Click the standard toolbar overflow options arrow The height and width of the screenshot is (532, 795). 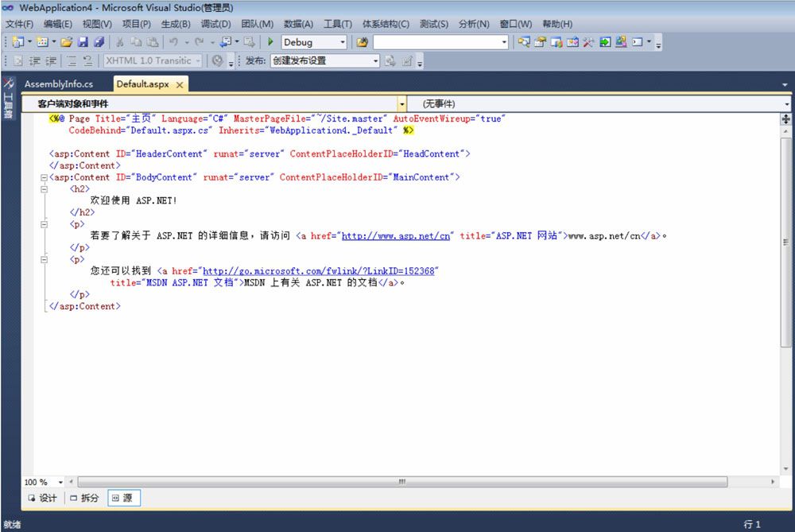[x=658, y=44]
